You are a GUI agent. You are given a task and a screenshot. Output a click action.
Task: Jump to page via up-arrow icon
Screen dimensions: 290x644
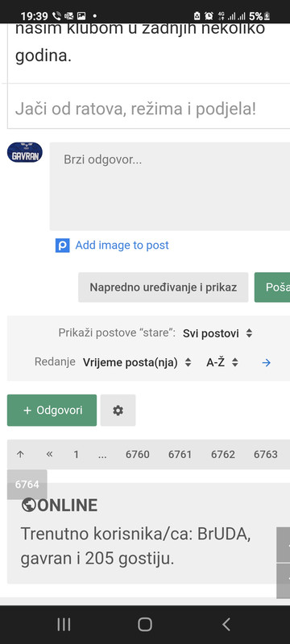20,454
